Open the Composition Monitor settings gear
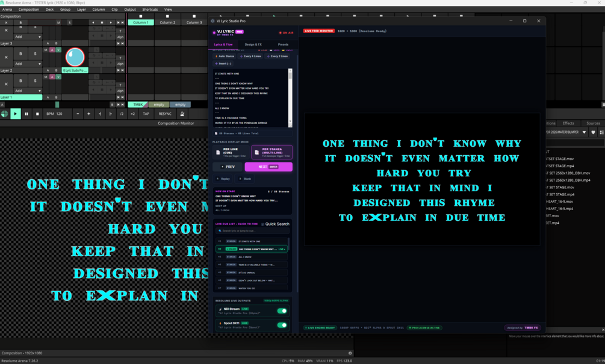 [350, 353]
